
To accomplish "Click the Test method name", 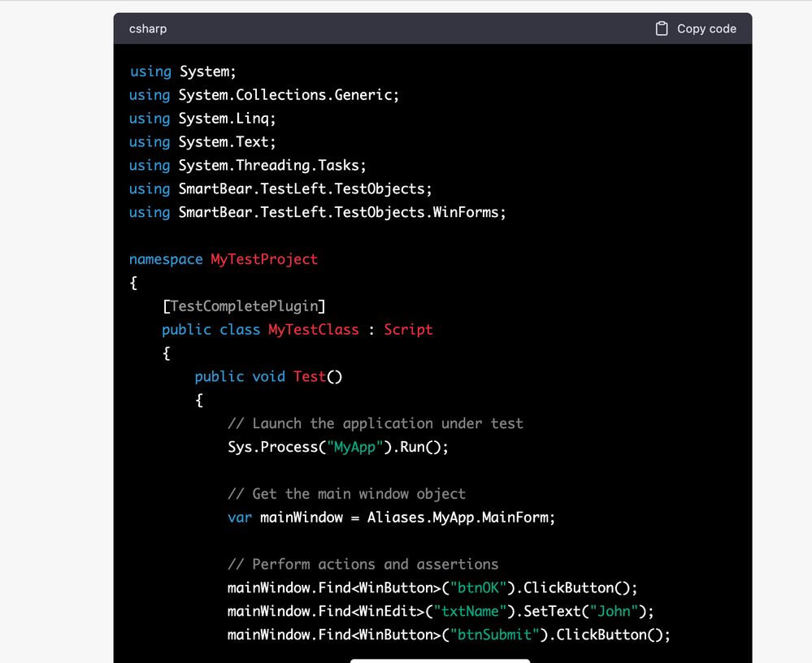I will [309, 377].
